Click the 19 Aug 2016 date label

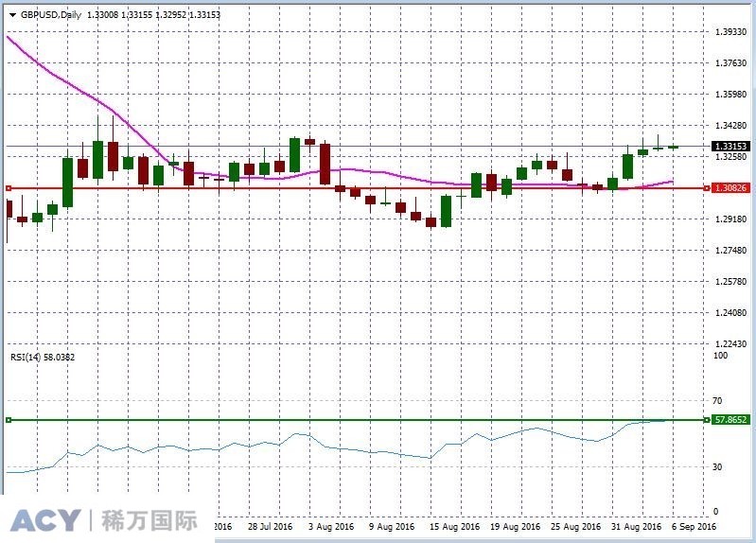pyautogui.click(x=516, y=527)
